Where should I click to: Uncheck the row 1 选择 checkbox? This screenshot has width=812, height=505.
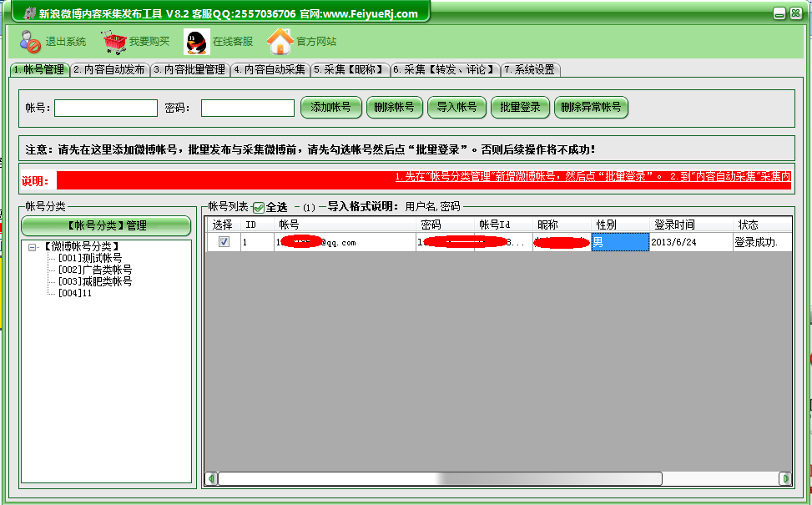(x=224, y=242)
